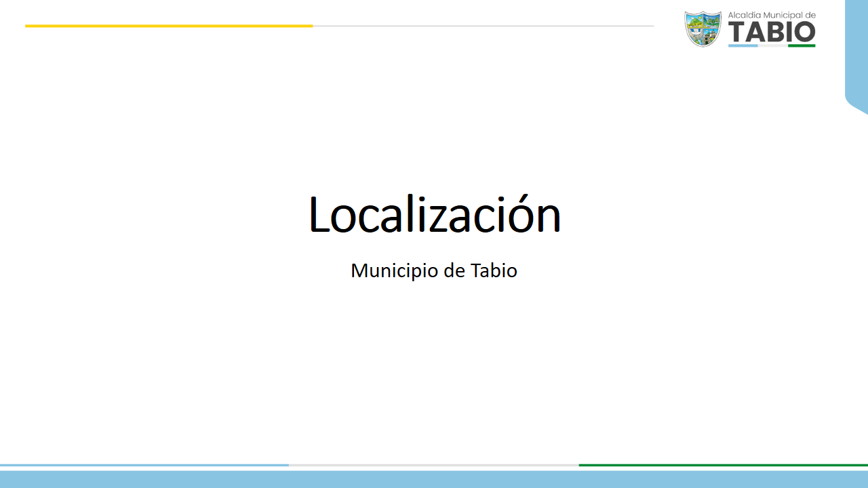Viewport: 868px width, 488px height.
Task: Click the gray underline segment beneath TABIO
Action: (x=772, y=45)
